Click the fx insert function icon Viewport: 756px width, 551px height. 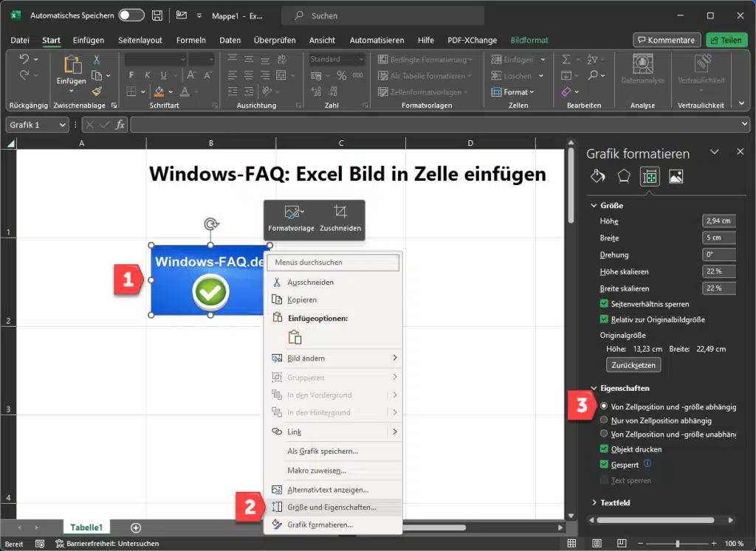[x=120, y=125]
